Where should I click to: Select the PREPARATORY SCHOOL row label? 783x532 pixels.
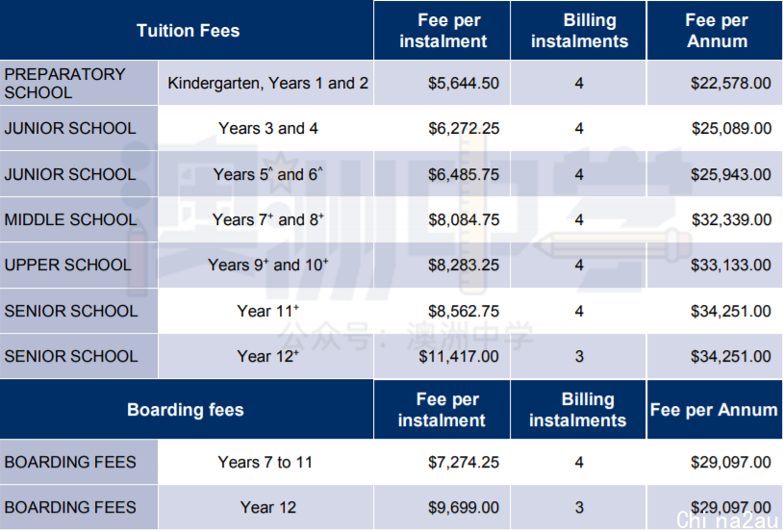[79, 83]
